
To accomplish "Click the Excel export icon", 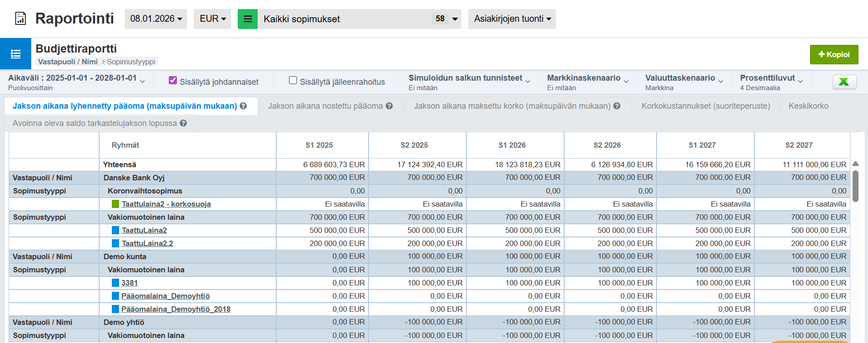I will pyautogui.click(x=844, y=82).
